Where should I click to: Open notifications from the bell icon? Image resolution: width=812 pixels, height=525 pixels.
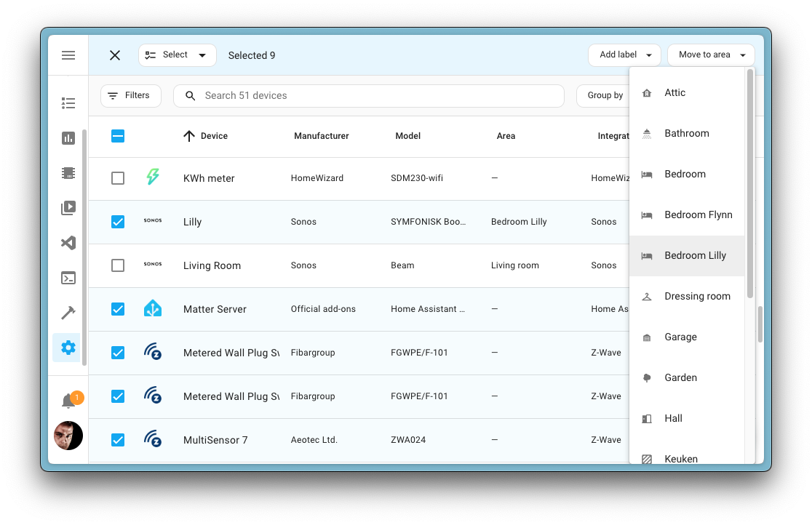click(x=68, y=399)
